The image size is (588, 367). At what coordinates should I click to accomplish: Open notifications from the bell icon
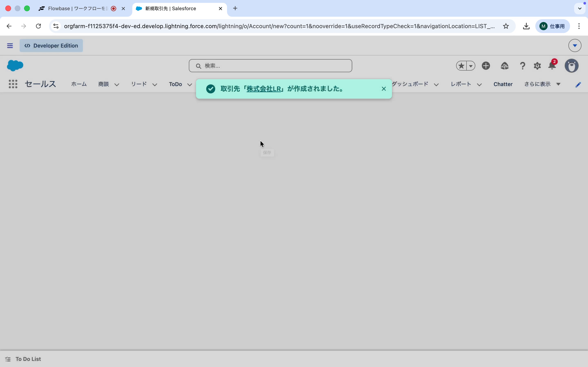[552, 66]
